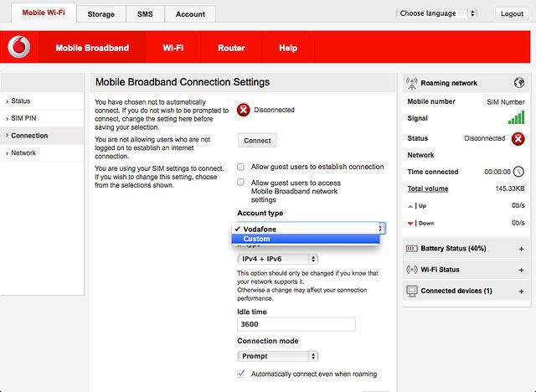
Task: Open the Choose language dropdown
Action: pyautogui.click(x=436, y=13)
